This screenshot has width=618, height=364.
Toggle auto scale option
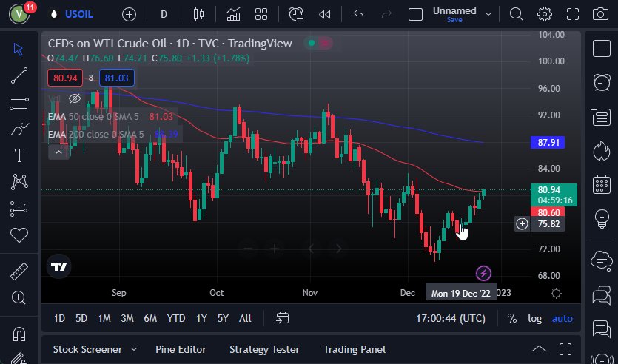tap(562, 318)
